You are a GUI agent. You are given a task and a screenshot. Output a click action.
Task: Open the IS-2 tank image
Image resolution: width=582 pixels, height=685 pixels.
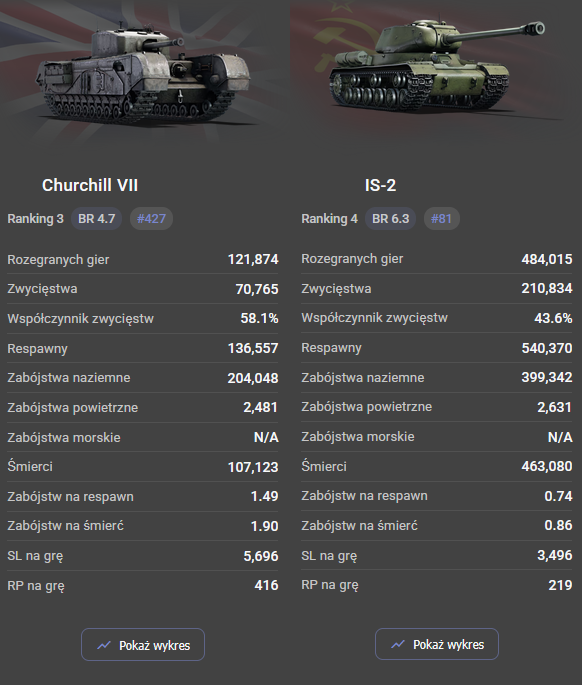[436, 66]
